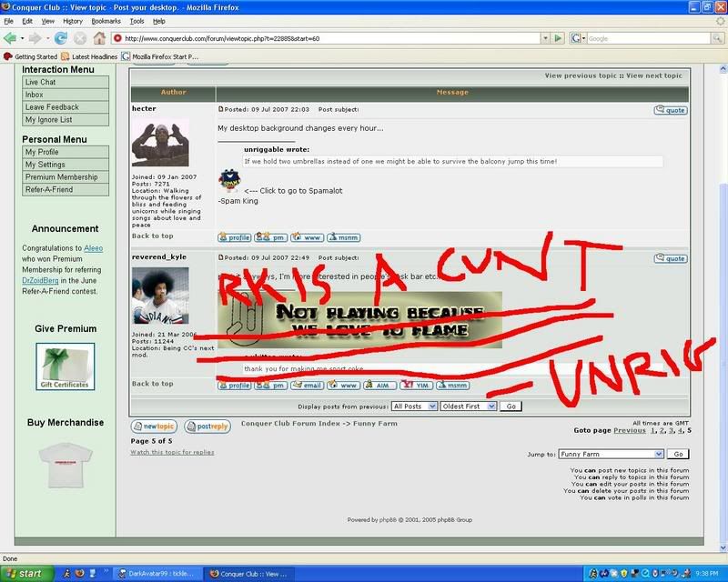Open the Funny Farm jump-to dropdown
The width and height of the screenshot is (728, 582).
point(610,453)
